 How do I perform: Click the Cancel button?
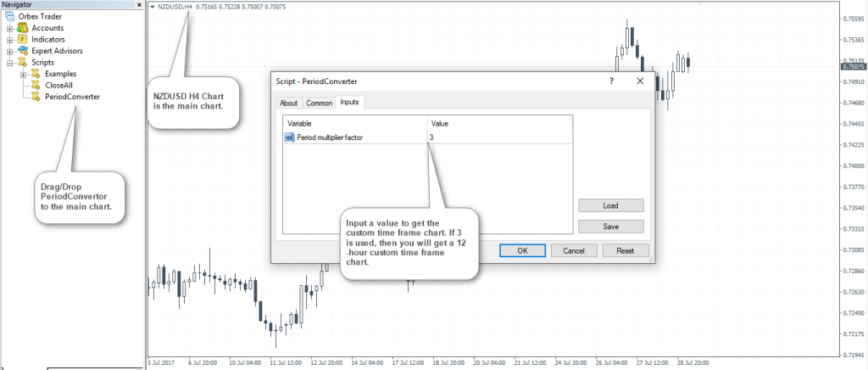574,250
